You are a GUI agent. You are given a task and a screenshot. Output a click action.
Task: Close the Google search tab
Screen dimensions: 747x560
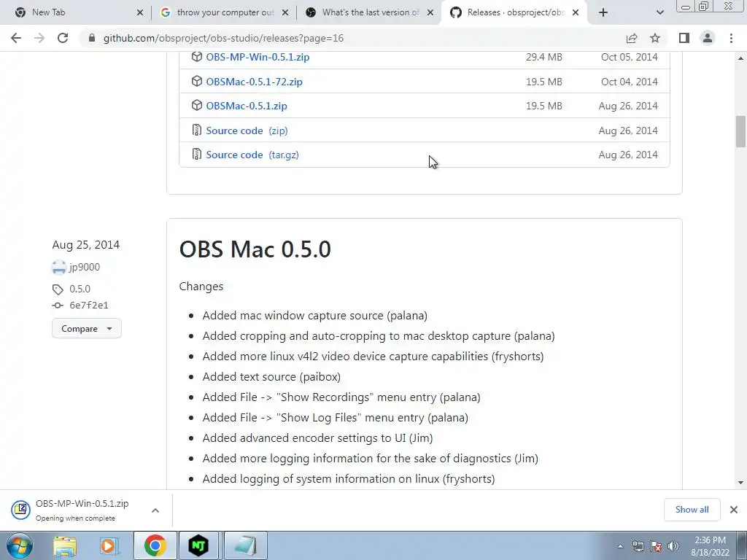285,12
